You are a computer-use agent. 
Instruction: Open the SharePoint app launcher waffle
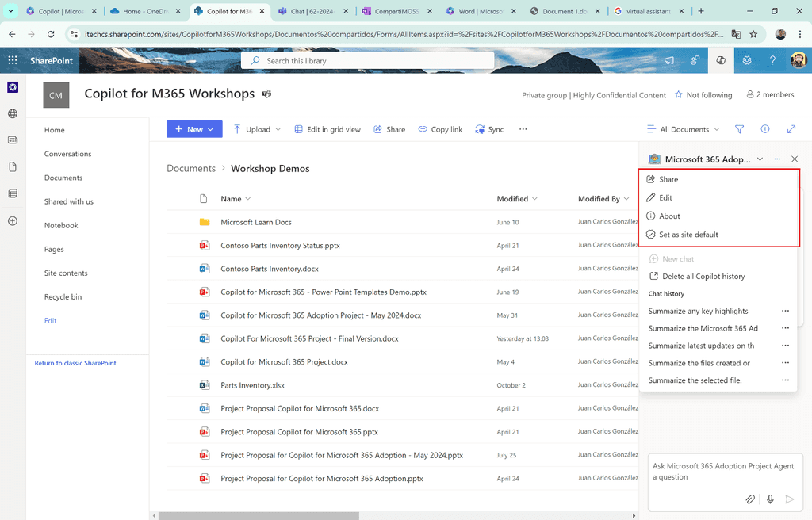point(13,60)
